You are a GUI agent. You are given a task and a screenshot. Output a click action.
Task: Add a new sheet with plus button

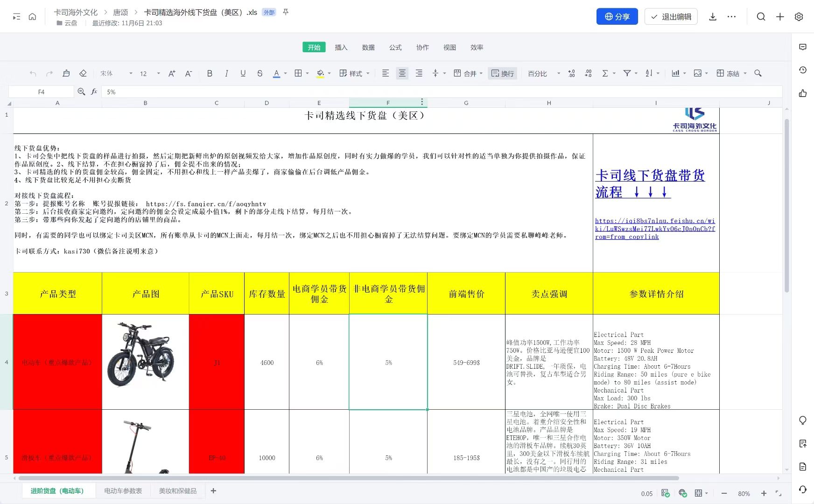pyautogui.click(x=213, y=490)
